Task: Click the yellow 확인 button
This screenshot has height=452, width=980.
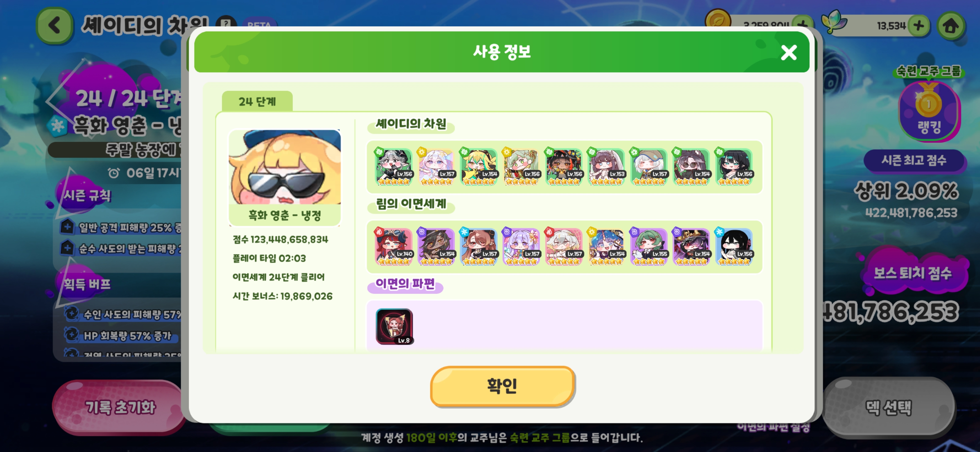Action: (x=502, y=386)
